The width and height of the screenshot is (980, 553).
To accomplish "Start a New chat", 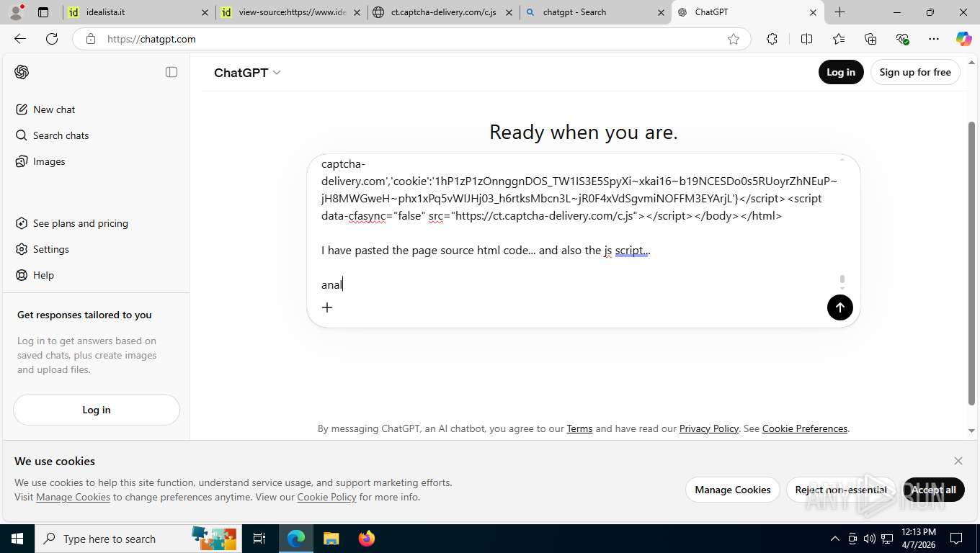I will click(54, 109).
